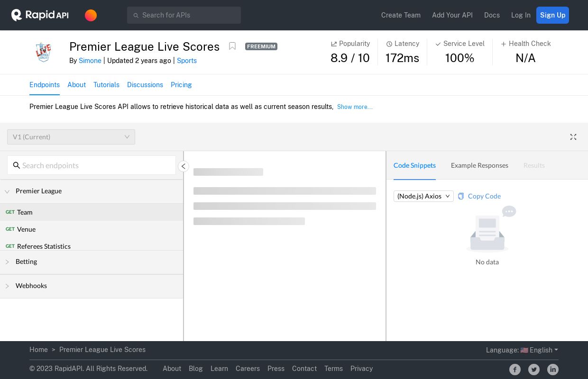This screenshot has width=588, height=379.
Task: Select the GET Team endpoint
Action: [x=92, y=212]
